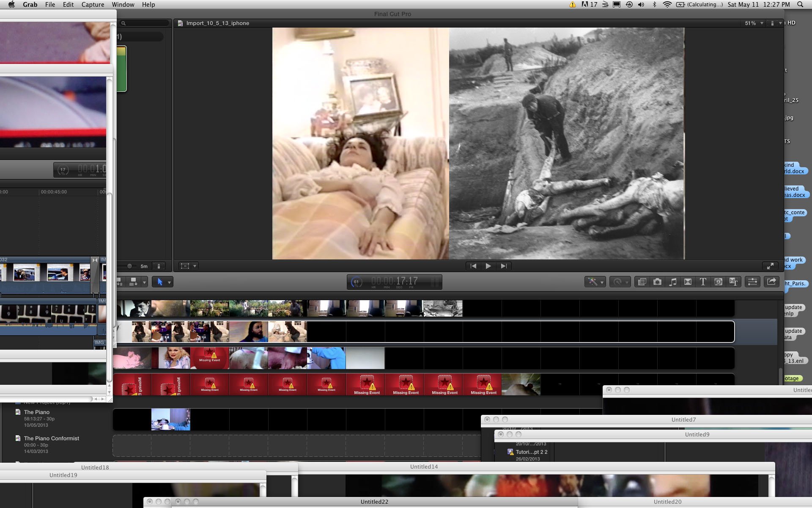Screen dimensions: 812x508
Task: Open the Window menu
Action: point(123,5)
